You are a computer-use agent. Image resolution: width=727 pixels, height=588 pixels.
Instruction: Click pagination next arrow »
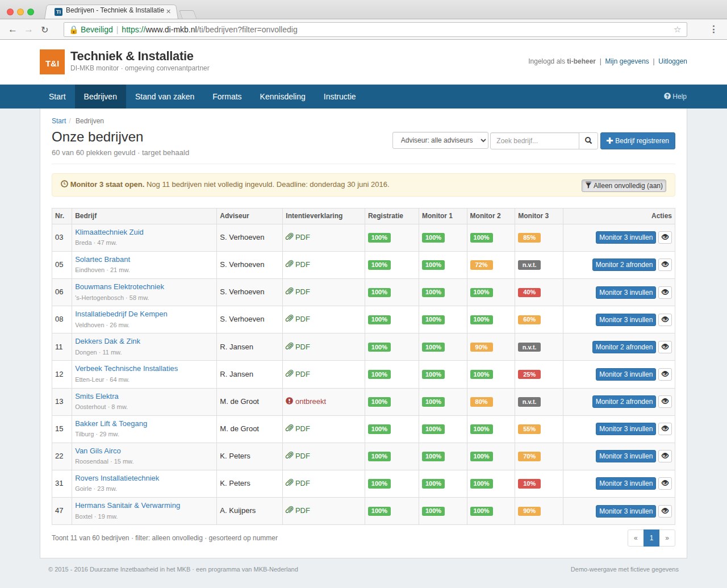(x=667, y=538)
